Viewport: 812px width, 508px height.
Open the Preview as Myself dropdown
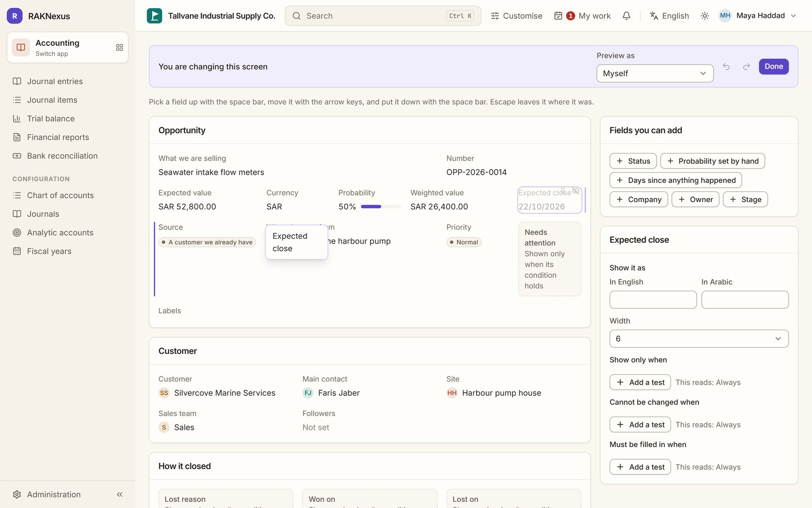(655, 73)
